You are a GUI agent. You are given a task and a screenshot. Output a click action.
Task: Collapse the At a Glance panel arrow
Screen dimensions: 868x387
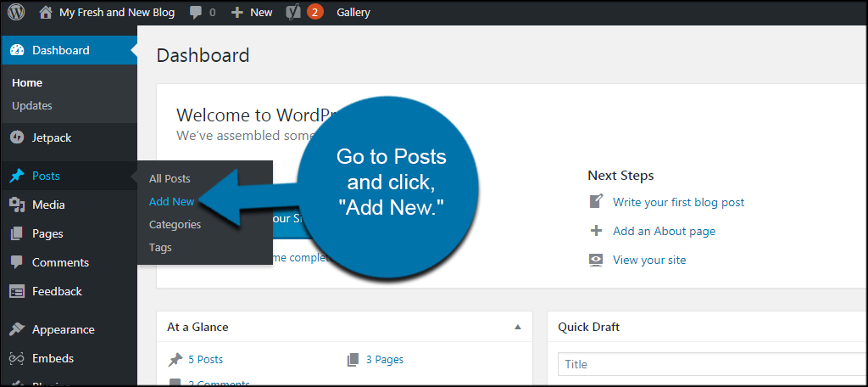(518, 327)
